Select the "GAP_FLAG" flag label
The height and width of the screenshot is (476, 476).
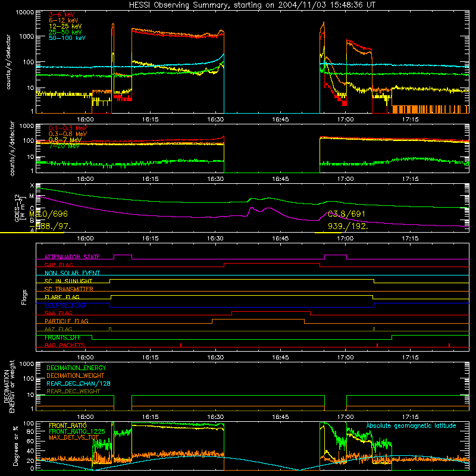tap(58, 265)
